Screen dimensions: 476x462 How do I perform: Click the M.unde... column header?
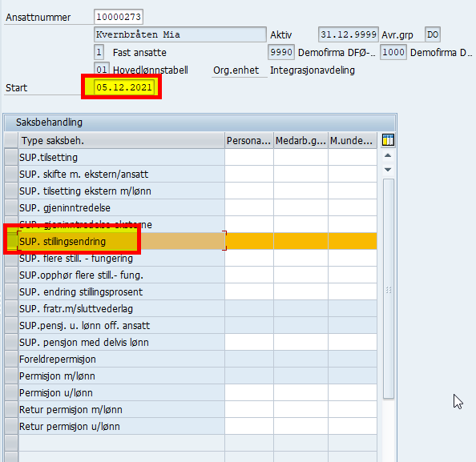coord(353,140)
